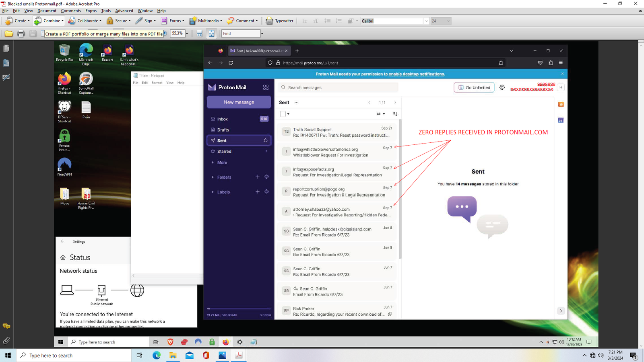The width and height of the screenshot is (644, 362).
Task: Open the Secure toolbar dropdown
Action: coord(119,21)
